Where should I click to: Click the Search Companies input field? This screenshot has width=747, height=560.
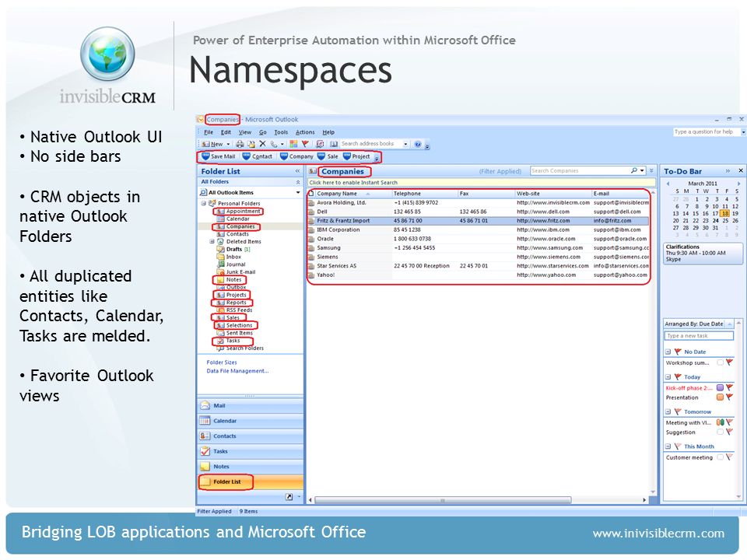click(x=580, y=170)
